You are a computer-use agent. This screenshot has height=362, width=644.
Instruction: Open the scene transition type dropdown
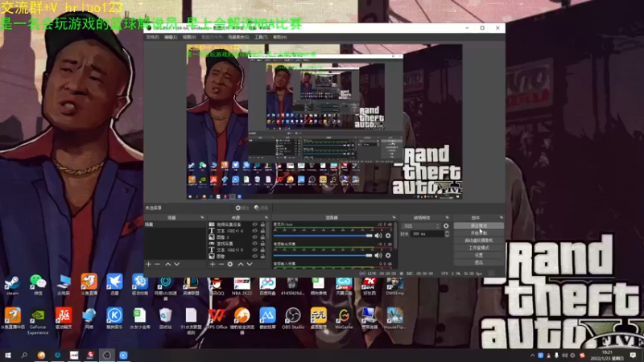[420, 226]
